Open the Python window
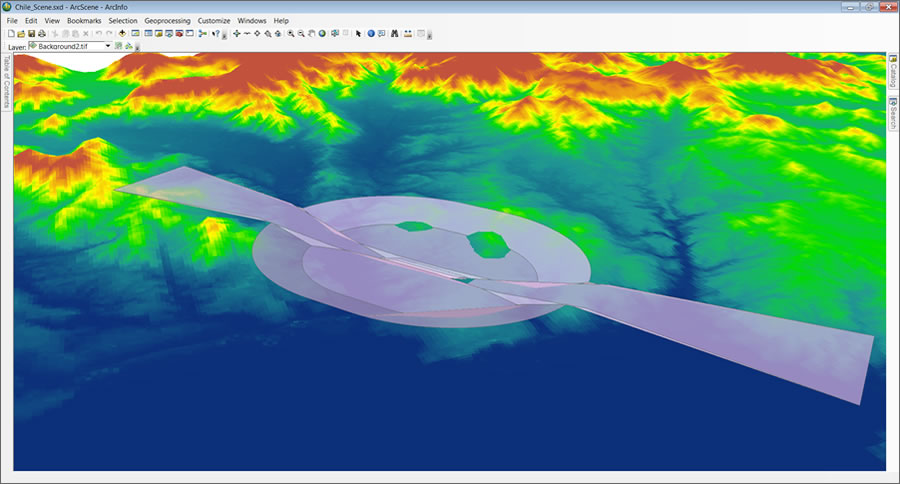Image resolution: width=900 pixels, height=484 pixels. (189, 34)
